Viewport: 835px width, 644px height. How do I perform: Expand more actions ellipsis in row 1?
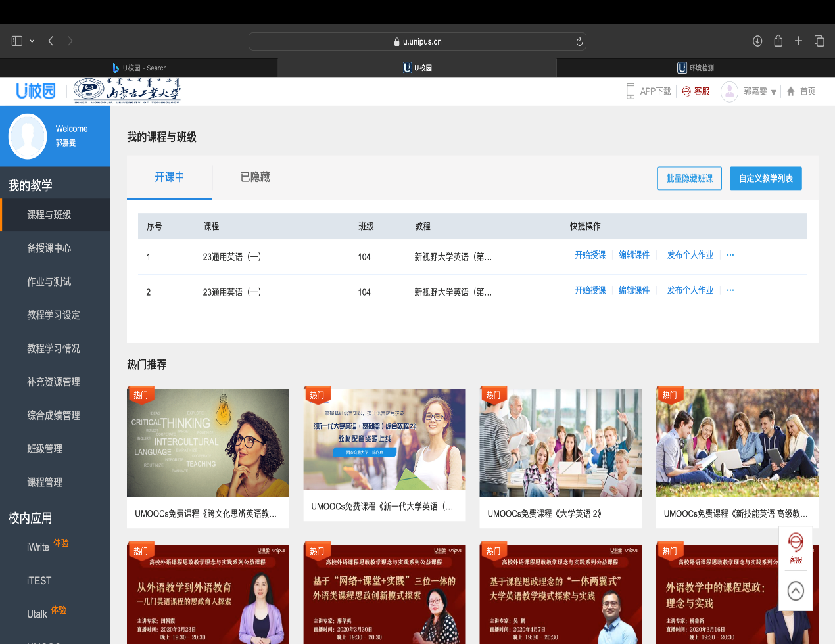tap(730, 255)
